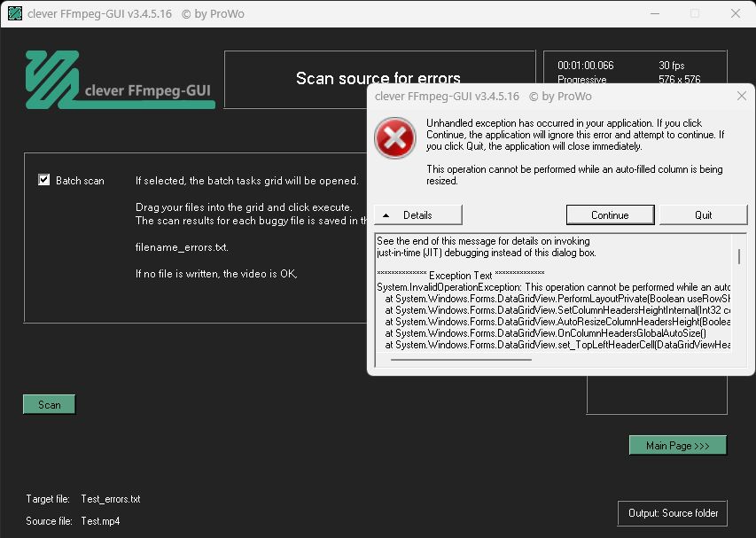Screen dimensions: 756x538
Task: Click the 30 fps value
Action: click(672, 66)
